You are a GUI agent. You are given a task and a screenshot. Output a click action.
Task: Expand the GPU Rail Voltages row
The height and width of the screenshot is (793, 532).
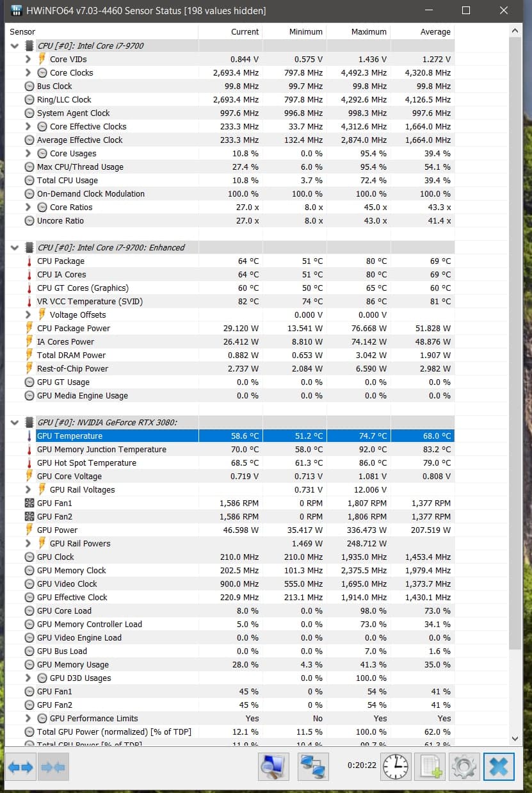[28, 489]
